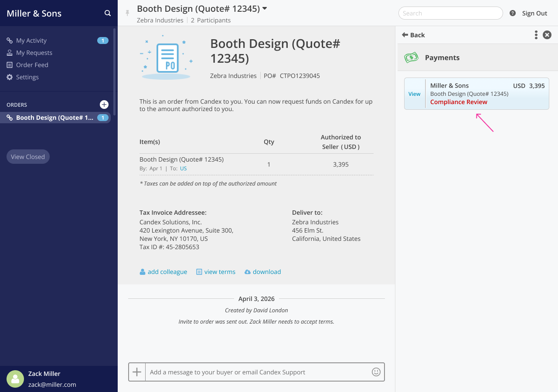Click the PO# CTPO1239045 text
This screenshot has height=392, width=558.
click(x=292, y=76)
